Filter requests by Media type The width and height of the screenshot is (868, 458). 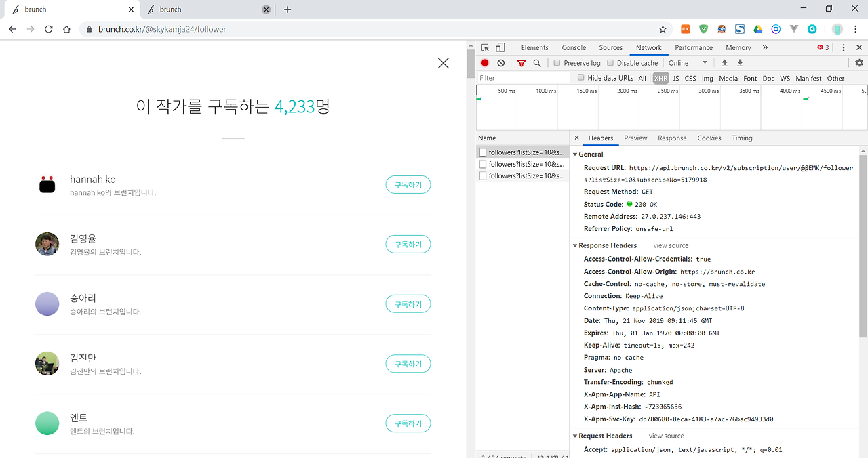coord(728,78)
